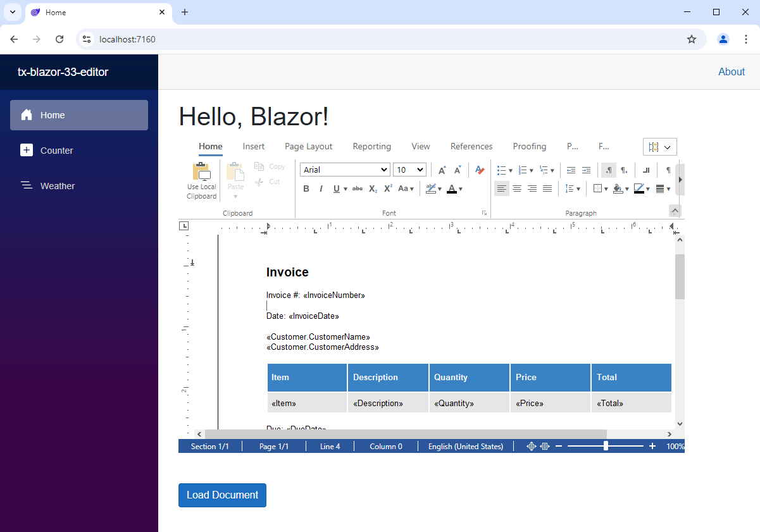Click the increase indent icon
The width and height of the screenshot is (760, 532).
coord(586,170)
